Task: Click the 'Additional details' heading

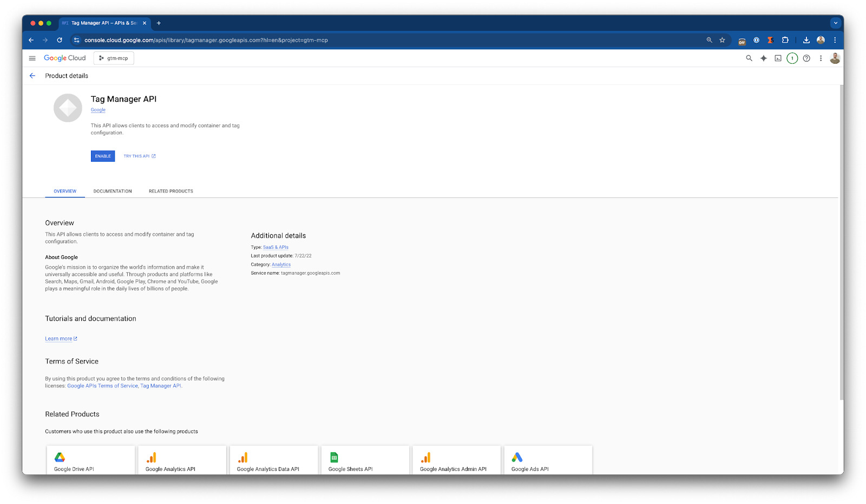Action: 278,236
